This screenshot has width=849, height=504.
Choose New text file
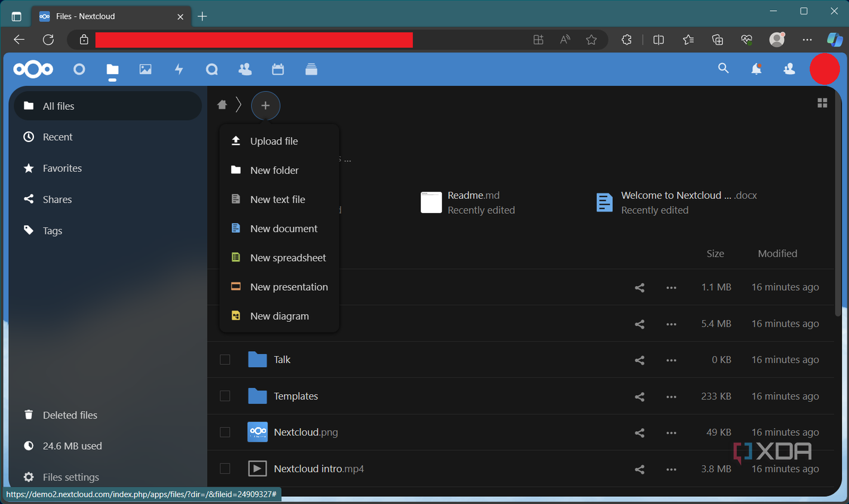[279, 199]
